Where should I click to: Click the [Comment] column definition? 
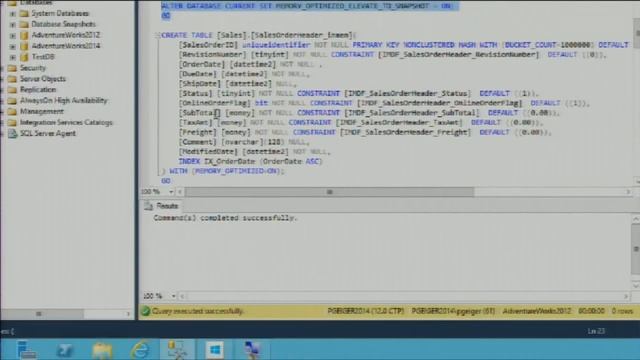244,142
